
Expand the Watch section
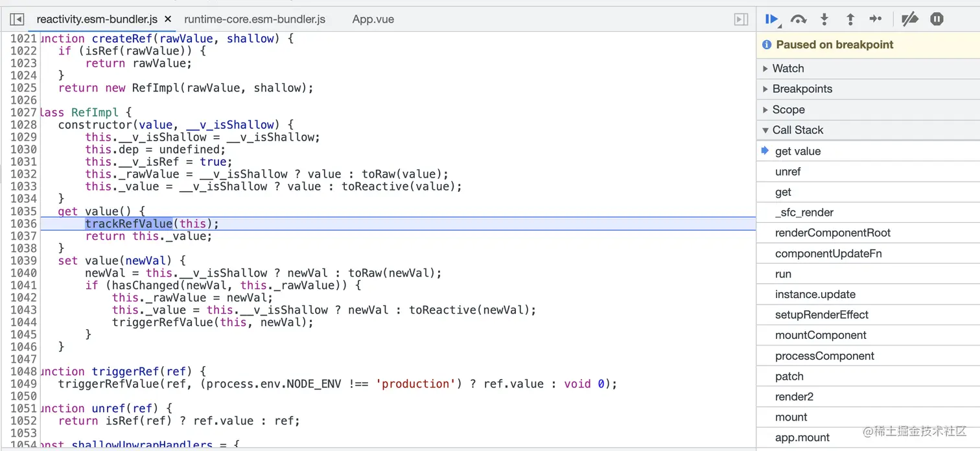click(787, 69)
